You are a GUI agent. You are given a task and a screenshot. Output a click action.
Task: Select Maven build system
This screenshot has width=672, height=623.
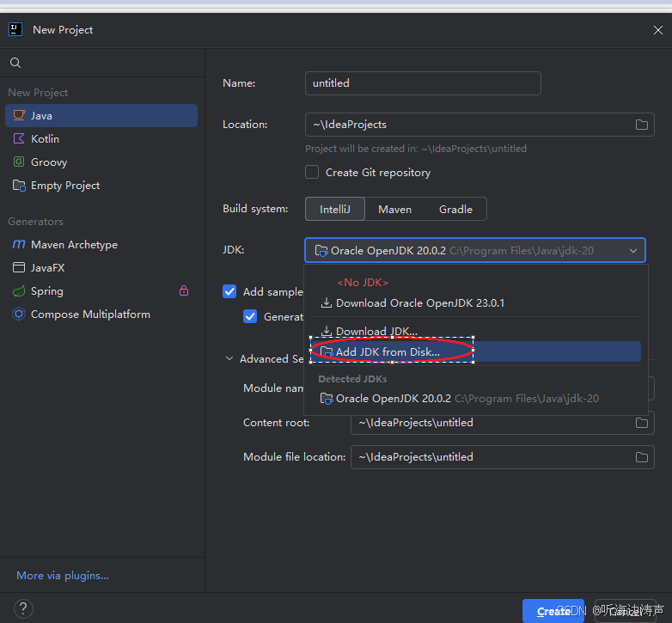(394, 209)
